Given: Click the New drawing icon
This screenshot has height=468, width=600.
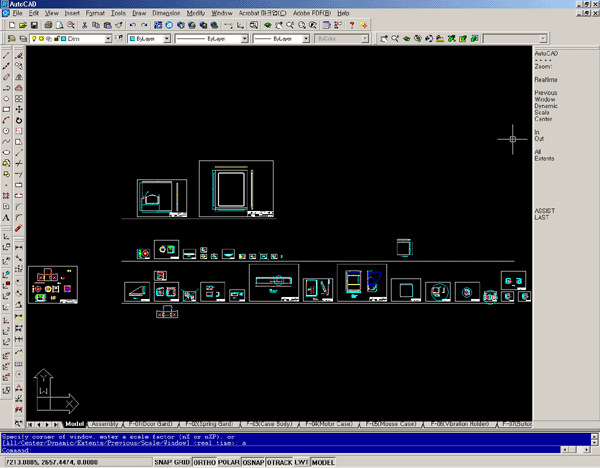Looking at the screenshot, I should point(12,25).
